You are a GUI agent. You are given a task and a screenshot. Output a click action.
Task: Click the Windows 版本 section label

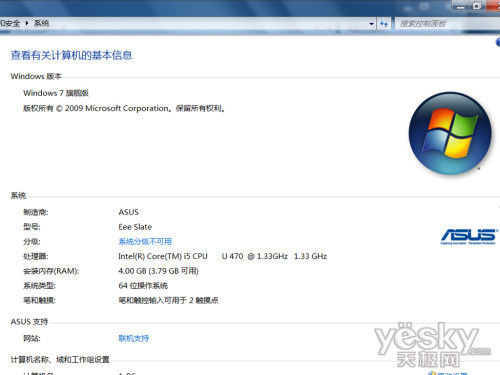[36, 76]
